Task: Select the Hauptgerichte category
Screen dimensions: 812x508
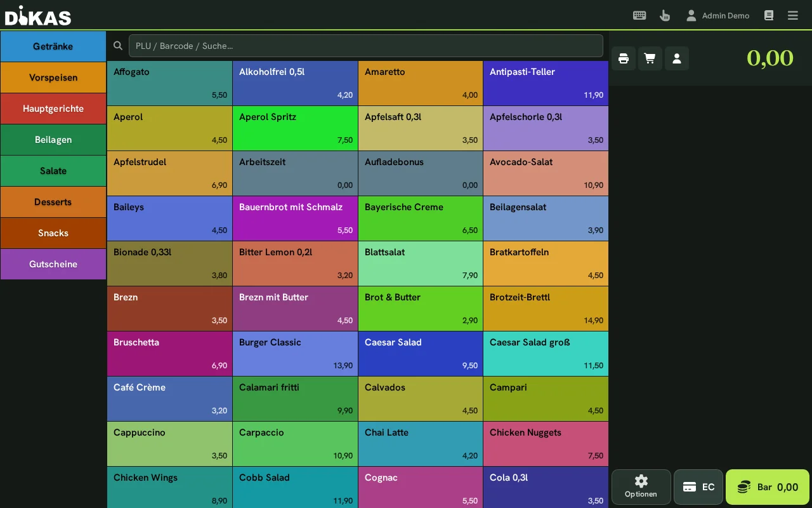Action: (53, 109)
